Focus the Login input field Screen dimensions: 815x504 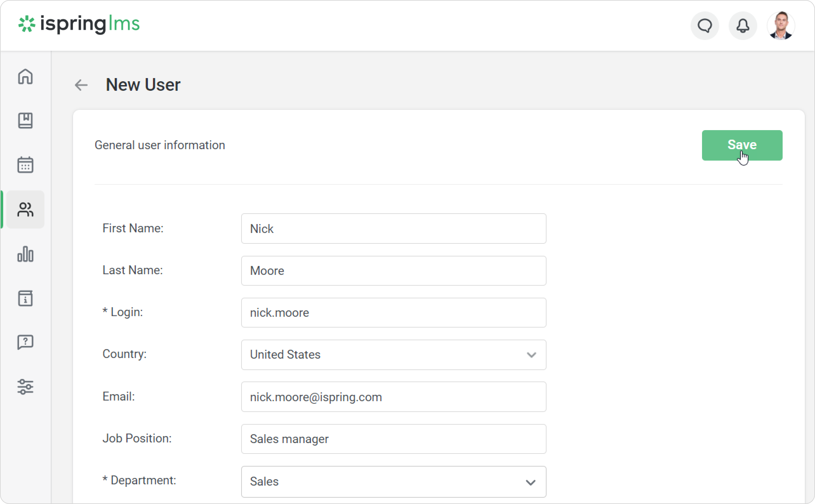[x=393, y=313]
